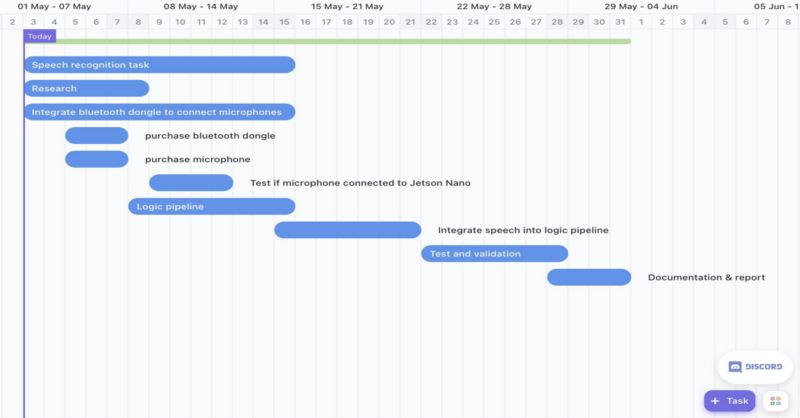Viewport: 800px width, 418px height.
Task: Click Integrate speech into logic pipeline label
Action: click(523, 230)
